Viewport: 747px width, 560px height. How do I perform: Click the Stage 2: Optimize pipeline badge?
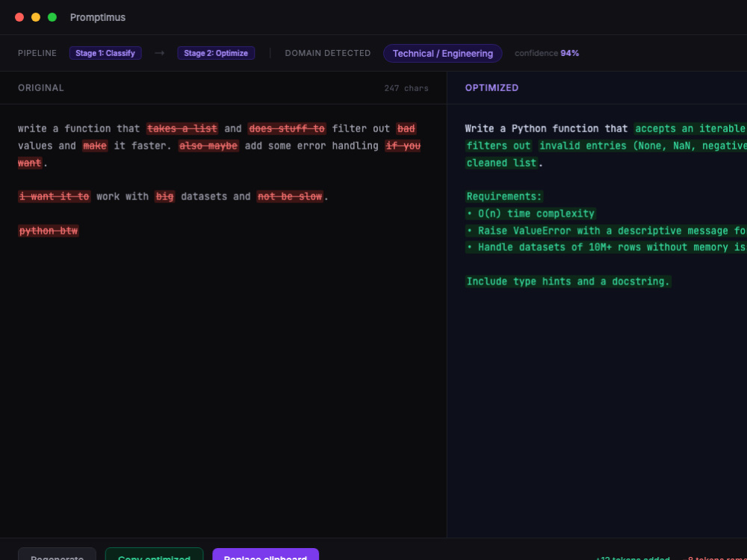pyautogui.click(x=216, y=53)
